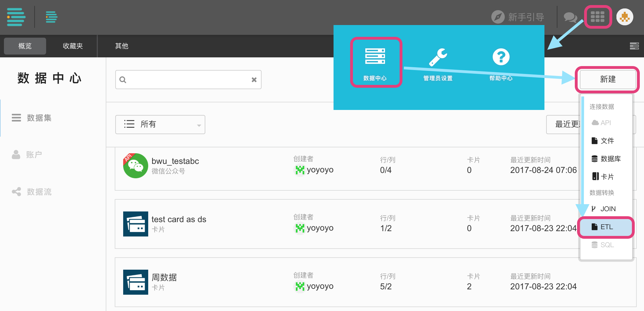Open the 其他 tab
Image resolution: width=644 pixels, height=311 pixels.
pos(121,46)
